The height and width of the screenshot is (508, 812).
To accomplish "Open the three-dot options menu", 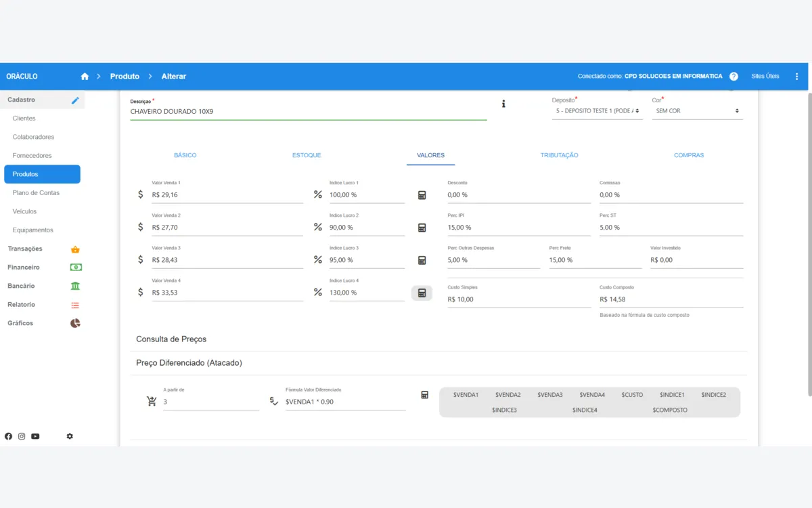I will coord(796,77).
